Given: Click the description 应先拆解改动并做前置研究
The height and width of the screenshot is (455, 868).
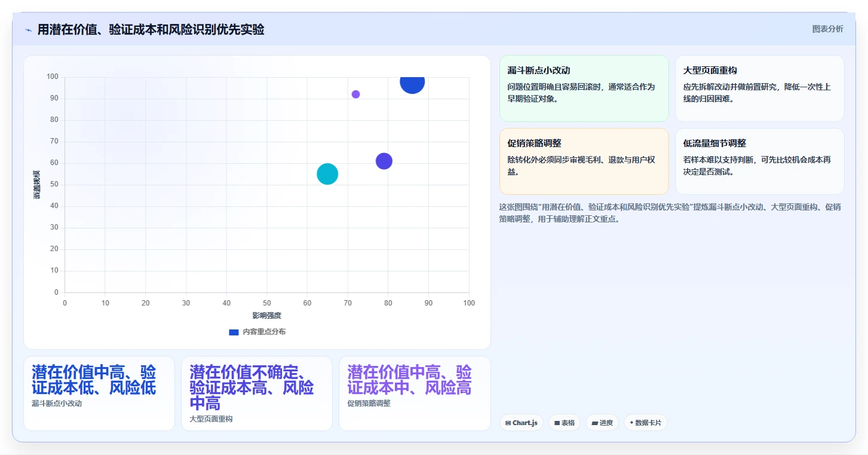Looking at the screenshot, I should click(x=757, y=93).
